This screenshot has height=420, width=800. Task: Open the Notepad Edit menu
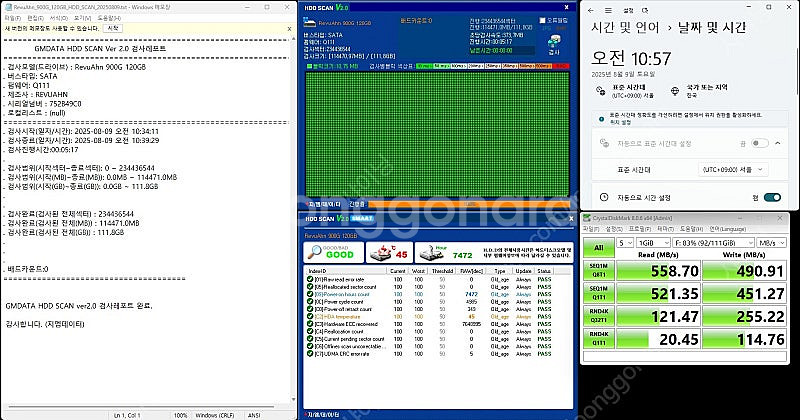(35, 18)
